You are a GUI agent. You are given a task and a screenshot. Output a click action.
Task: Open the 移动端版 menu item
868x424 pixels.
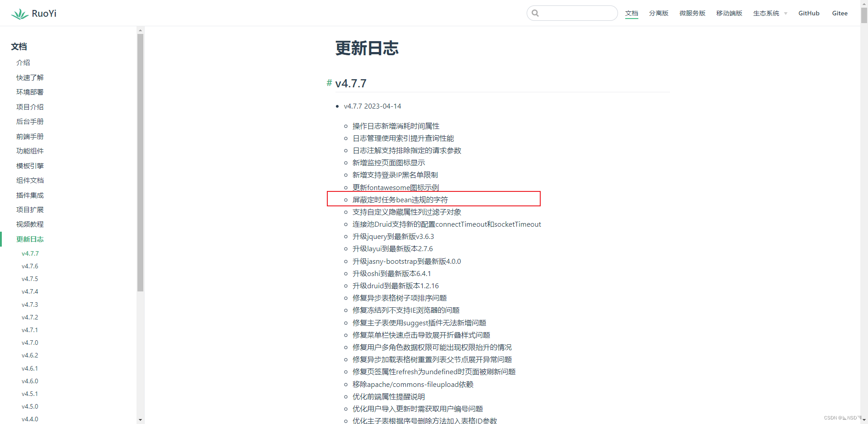(728, 13)
